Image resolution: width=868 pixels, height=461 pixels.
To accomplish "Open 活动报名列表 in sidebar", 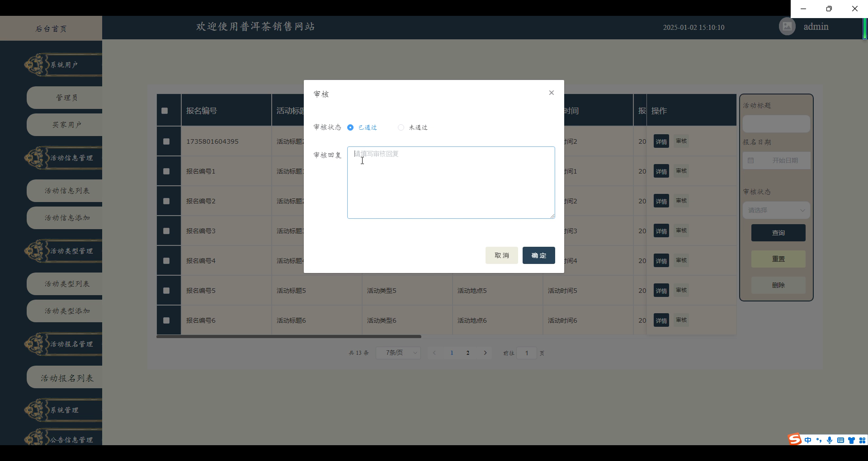I will pyautogui.click(x=65, y=378).
